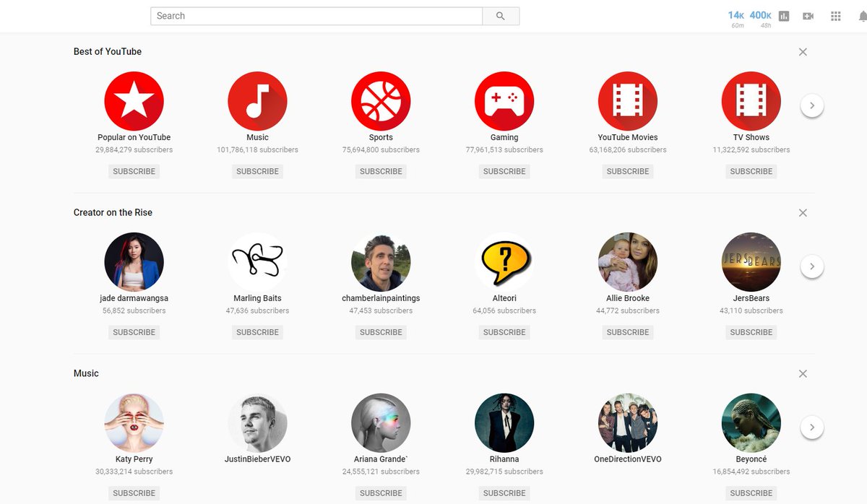This screenshot has width=867, height=504.
Task: Open the Creator on the Rise heading
Action: click(x=113, y=213)
